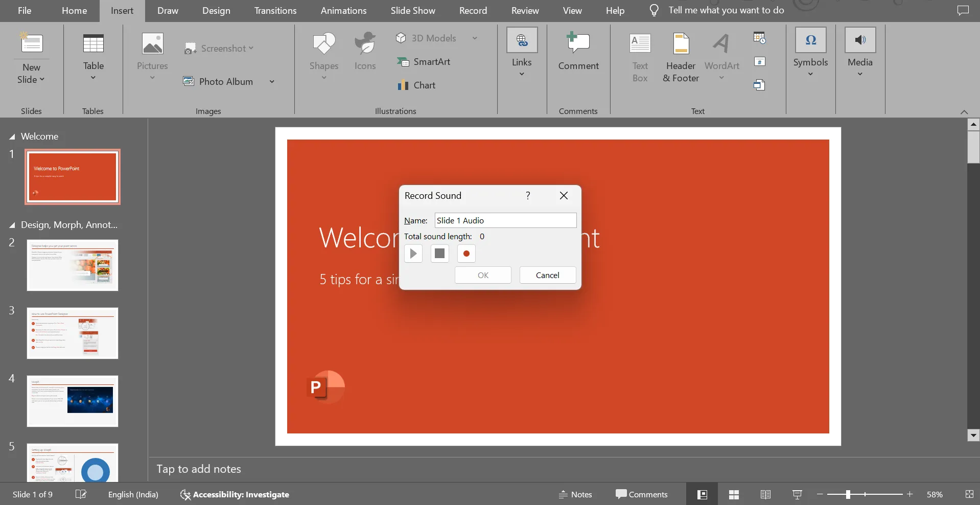Click Accessibility: Investigate status
980x505 pixels.
pyautogui.click(x=235, y=494)
